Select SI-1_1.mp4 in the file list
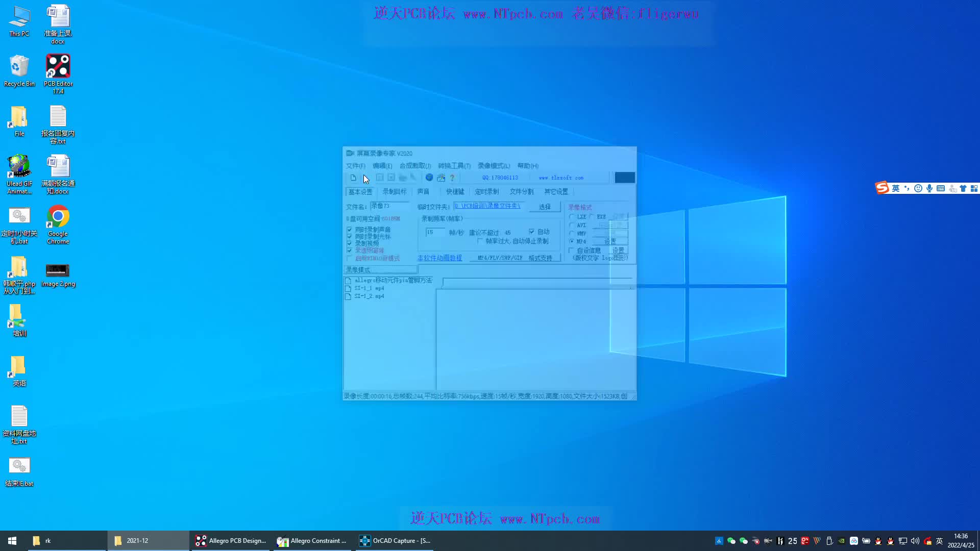The height and width of the screenshot is (551, 980). pyautogui.click(x=369, y=288)
